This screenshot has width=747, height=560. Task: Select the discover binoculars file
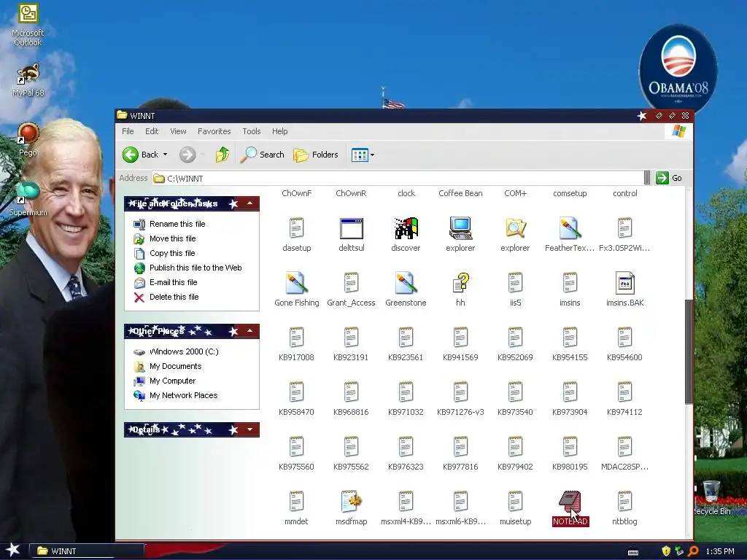(406, 235)
